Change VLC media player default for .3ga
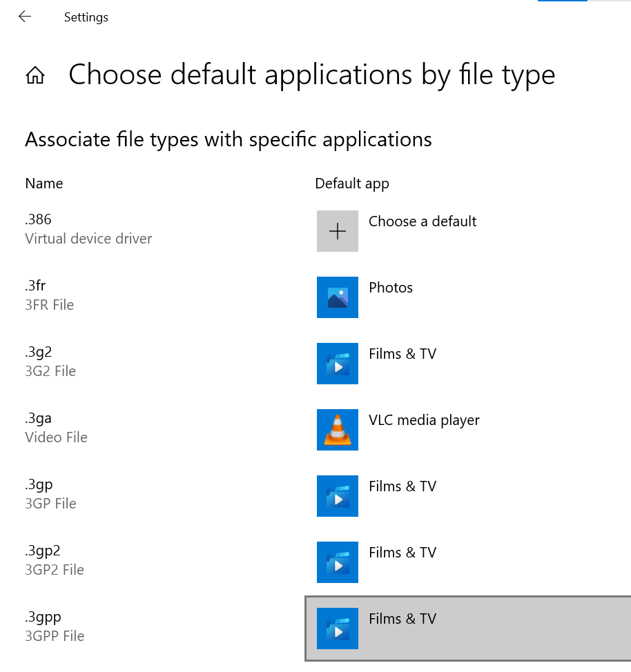The width and height of the screenshot is (631, 672). coord(424,420)
